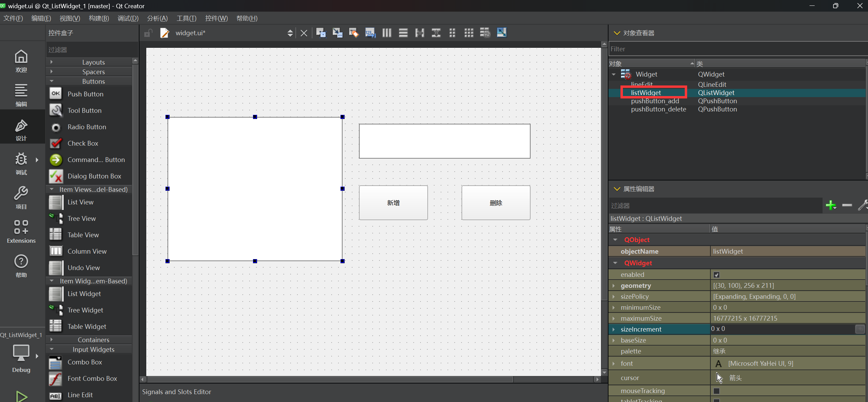Apply Lay Out in Form Layout icon
This screenshot has height=402, width=868.
point(452,33)
